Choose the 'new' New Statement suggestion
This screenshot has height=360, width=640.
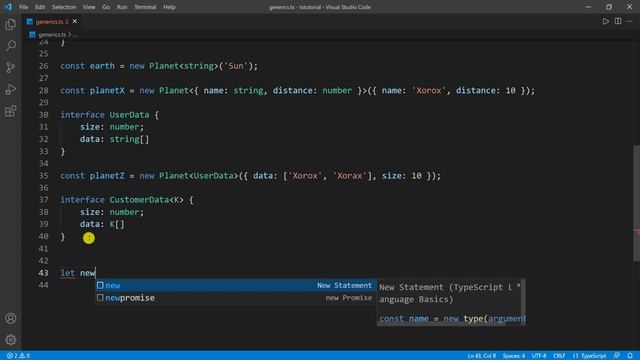(x=235, y=285)
